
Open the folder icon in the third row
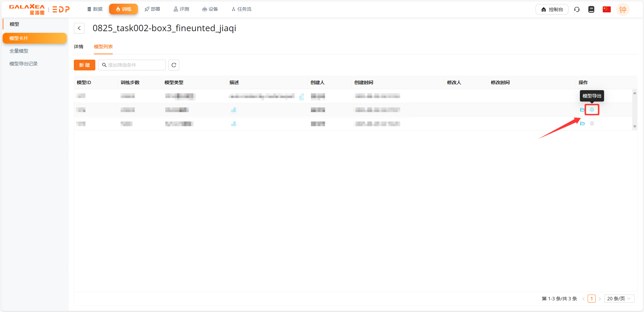[582, 123]
